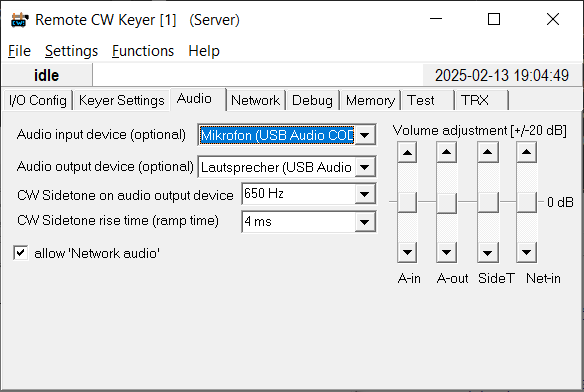Click the SideT volume up arrow

coord(488,152)
